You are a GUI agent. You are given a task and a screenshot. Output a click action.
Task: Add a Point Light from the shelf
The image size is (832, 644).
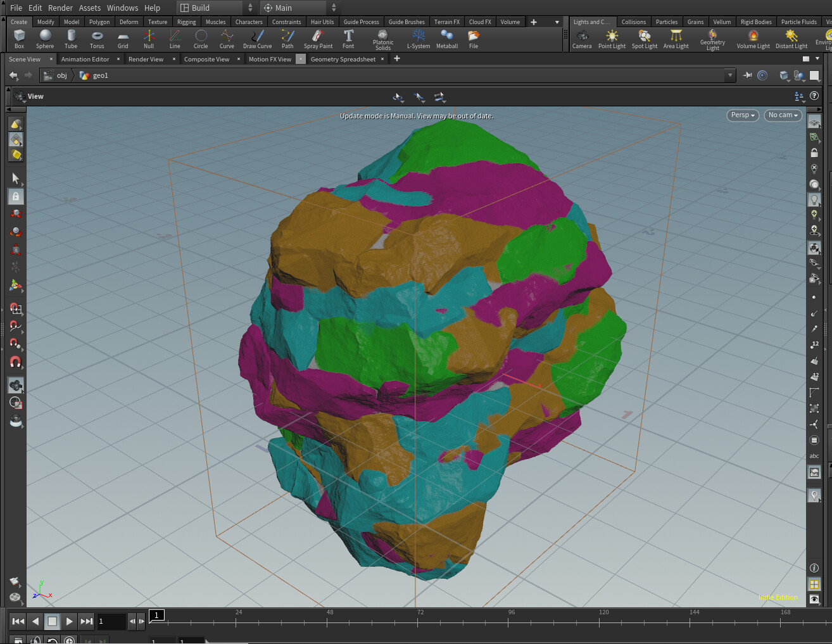612,39
